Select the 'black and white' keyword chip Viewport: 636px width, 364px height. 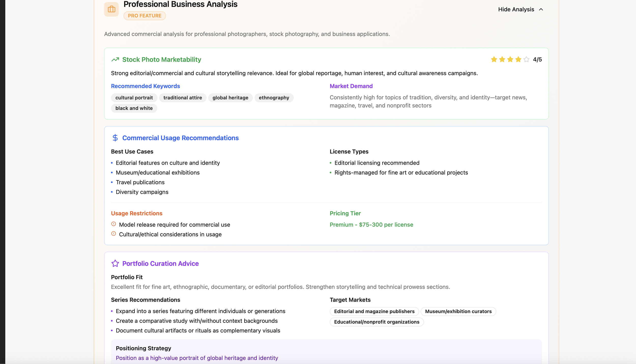pos(134,108)
